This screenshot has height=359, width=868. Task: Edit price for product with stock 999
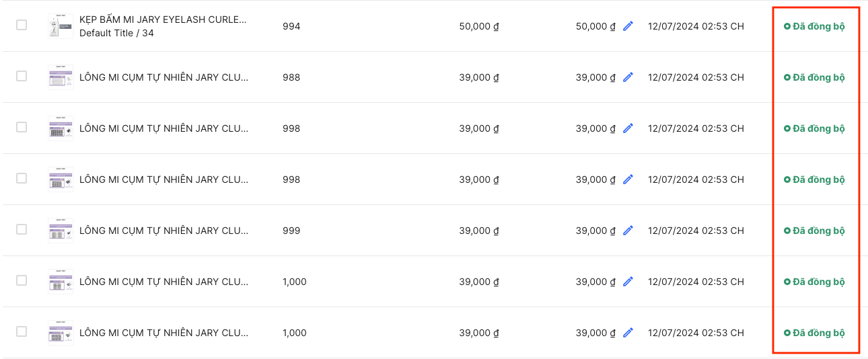pos(628,231)
